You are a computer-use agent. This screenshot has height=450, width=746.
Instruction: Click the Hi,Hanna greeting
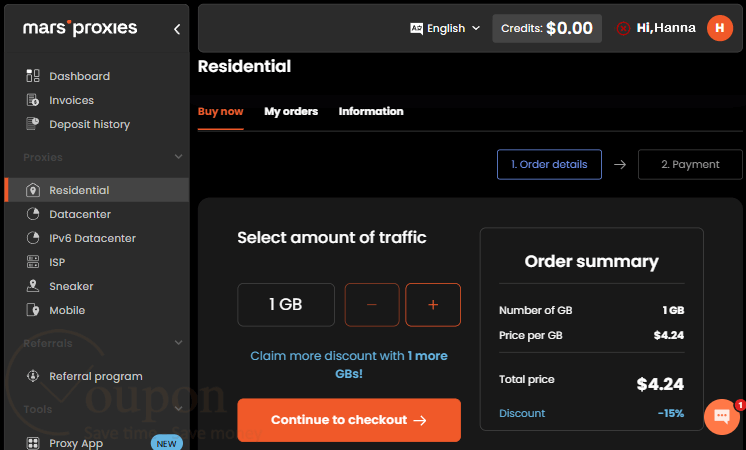tap(666, 28)
